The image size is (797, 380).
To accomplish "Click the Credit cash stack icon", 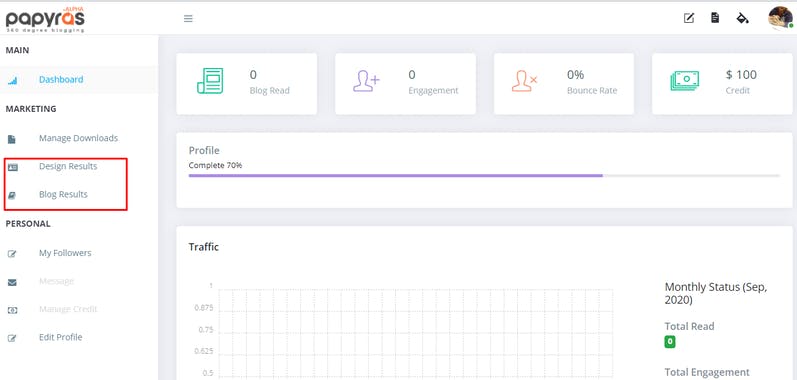I will point(685,81).
